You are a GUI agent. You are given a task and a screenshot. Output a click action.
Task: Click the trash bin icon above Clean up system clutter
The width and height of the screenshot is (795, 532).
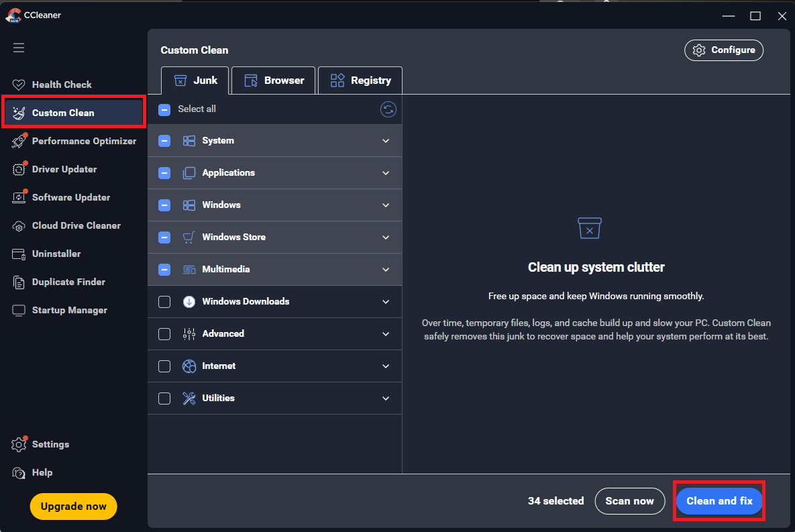[590, 228]
